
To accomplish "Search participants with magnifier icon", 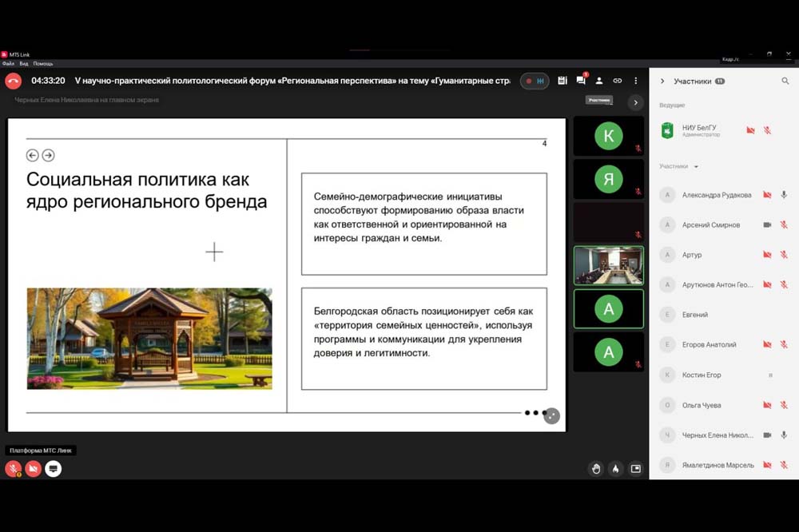I will (x=785, y=81).
